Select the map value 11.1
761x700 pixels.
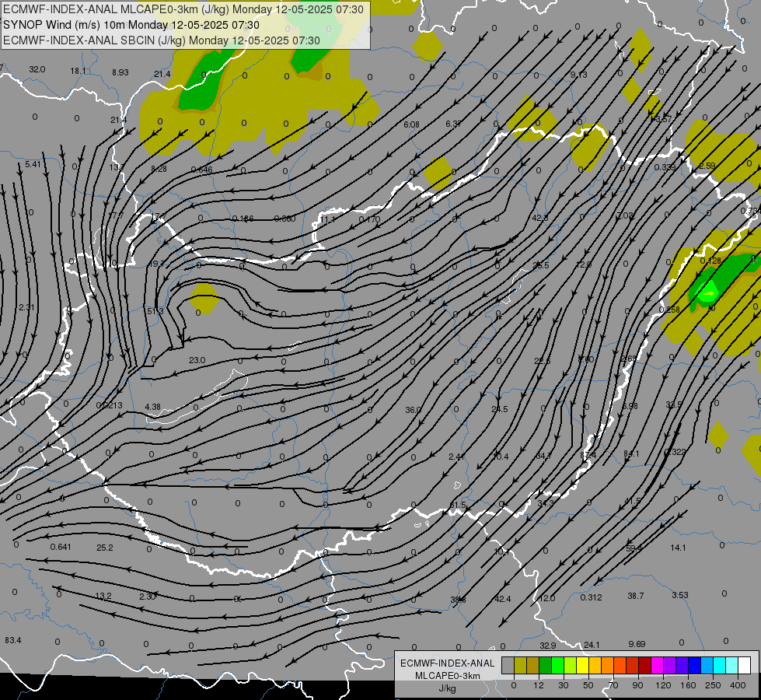[327, 219]
